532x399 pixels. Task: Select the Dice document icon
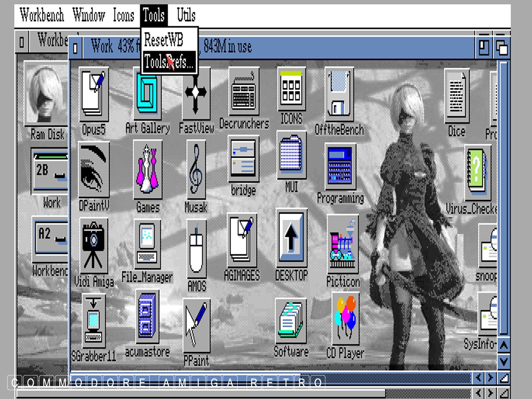[x=457, y=97]
